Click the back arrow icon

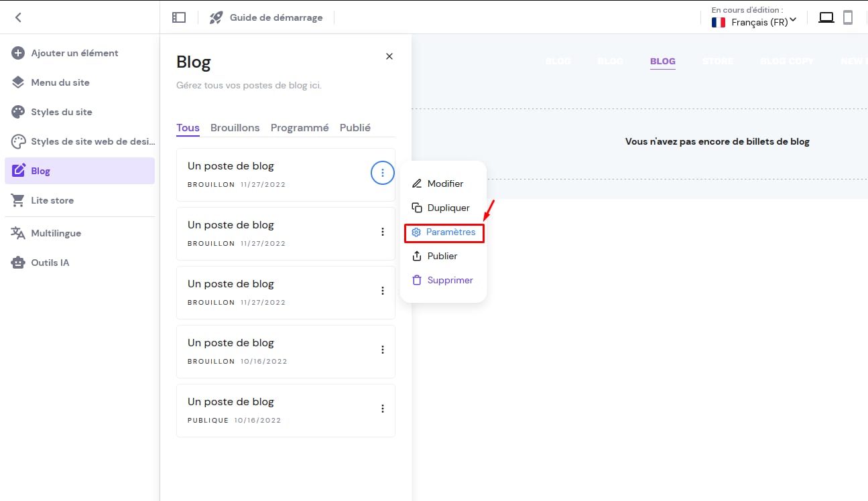pos(18,17)
